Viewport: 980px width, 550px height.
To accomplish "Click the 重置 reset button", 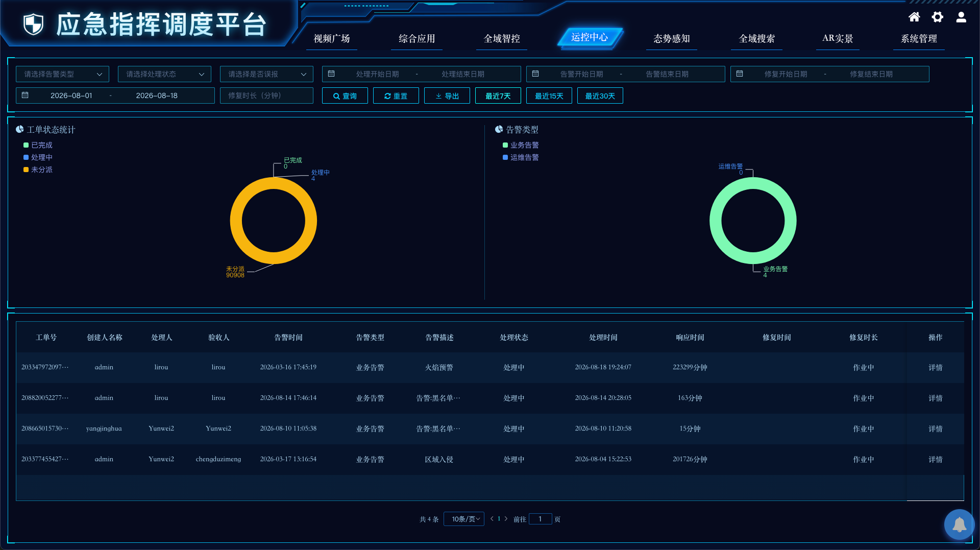I will pos(396,95).
